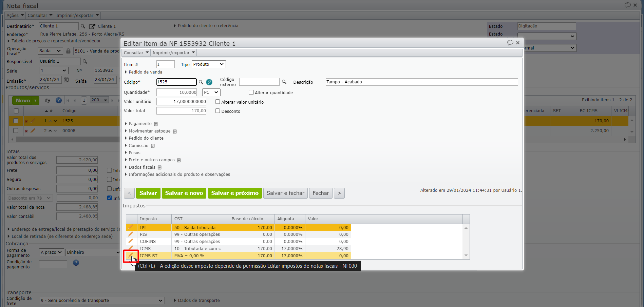Delete item 1525 with the red X
644x307 pixels.
coord(26,121)
